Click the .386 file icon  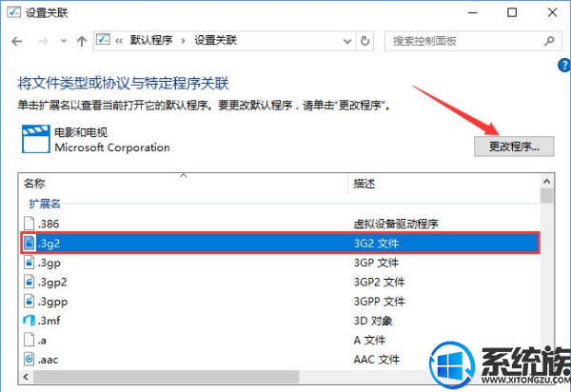[30, 224]
